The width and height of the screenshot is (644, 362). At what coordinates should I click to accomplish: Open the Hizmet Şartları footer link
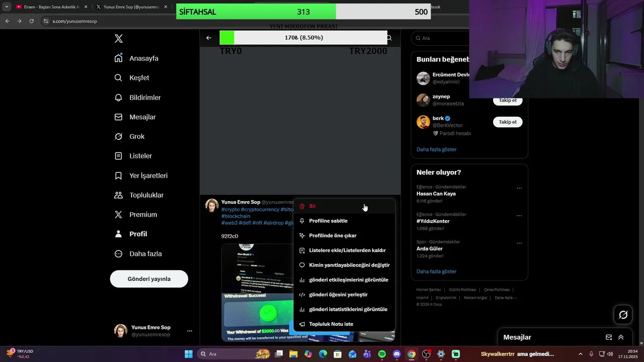[x=429, y=290]
